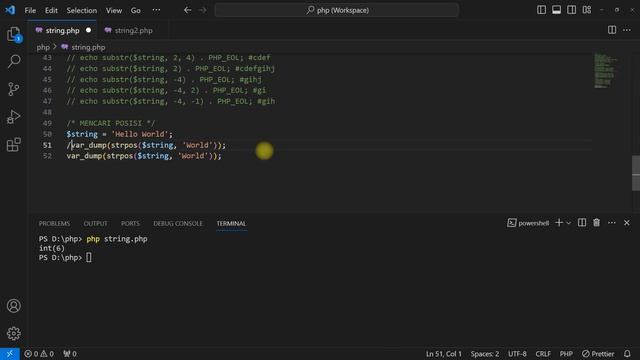Change indentation Spaces: 2

point(485,354)
